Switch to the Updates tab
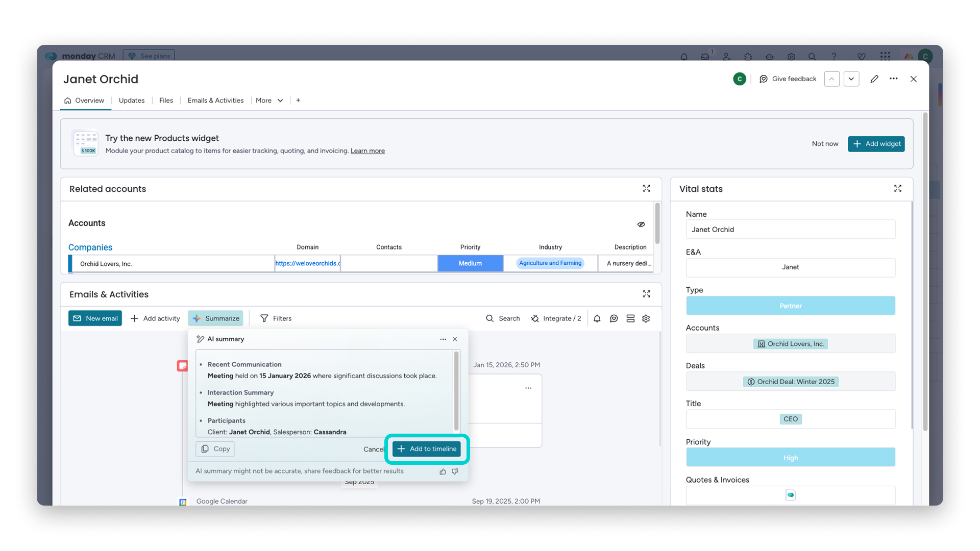The height and width of the screenshot is (551, 980). [132, 101]
